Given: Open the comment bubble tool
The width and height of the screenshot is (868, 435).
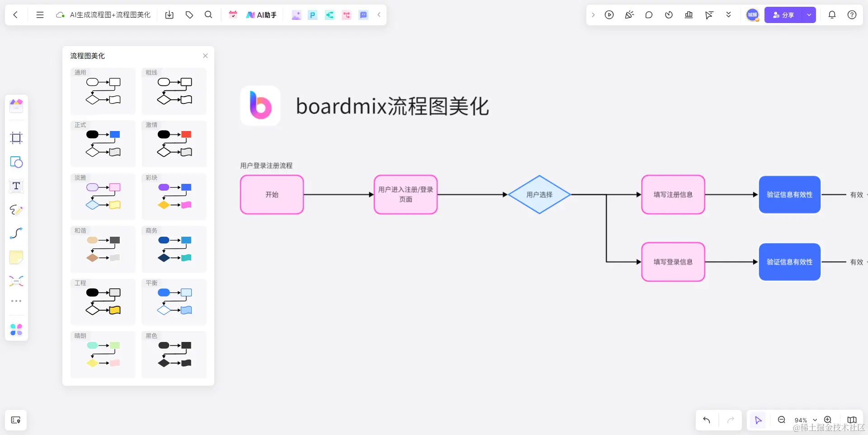Looking at the screenshot, I should (x=649, y=15).
